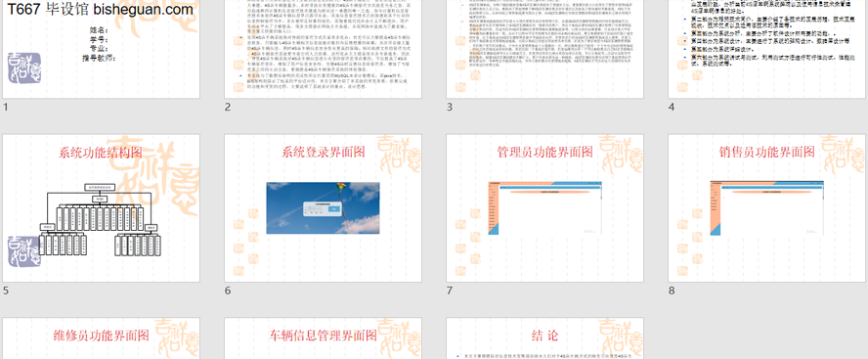Click slide number label 1
The image size is (868, 359).
point(6,108)
